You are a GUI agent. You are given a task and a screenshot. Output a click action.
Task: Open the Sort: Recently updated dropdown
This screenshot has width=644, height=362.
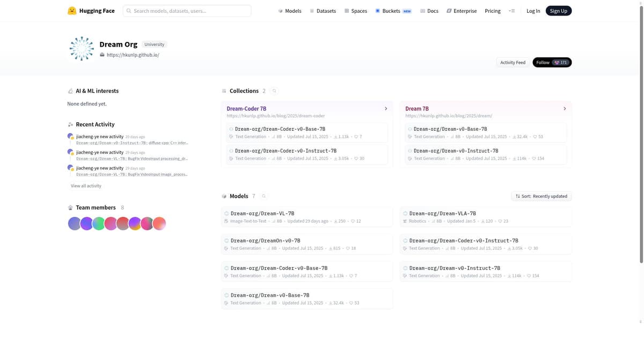tap(541, 196)
